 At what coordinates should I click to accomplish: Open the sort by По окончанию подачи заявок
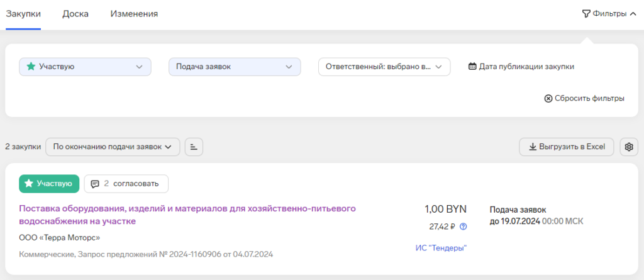(113, 147)
